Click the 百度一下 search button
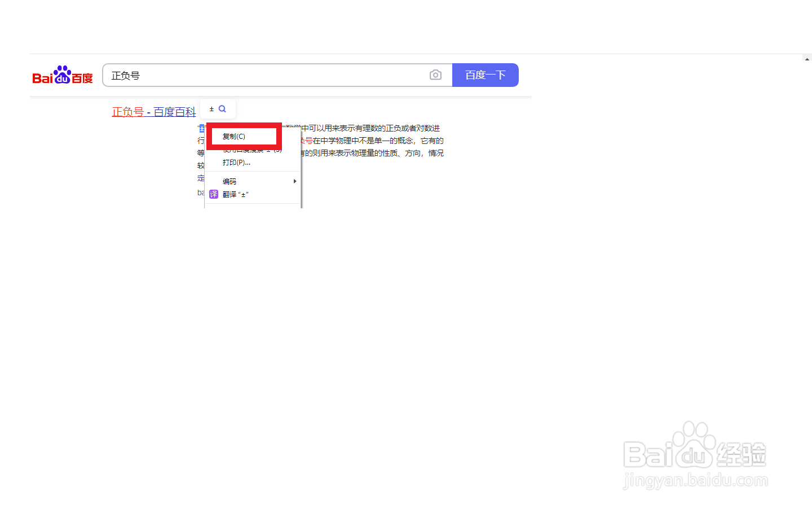The image size is (812, 508). click(485, 75)
